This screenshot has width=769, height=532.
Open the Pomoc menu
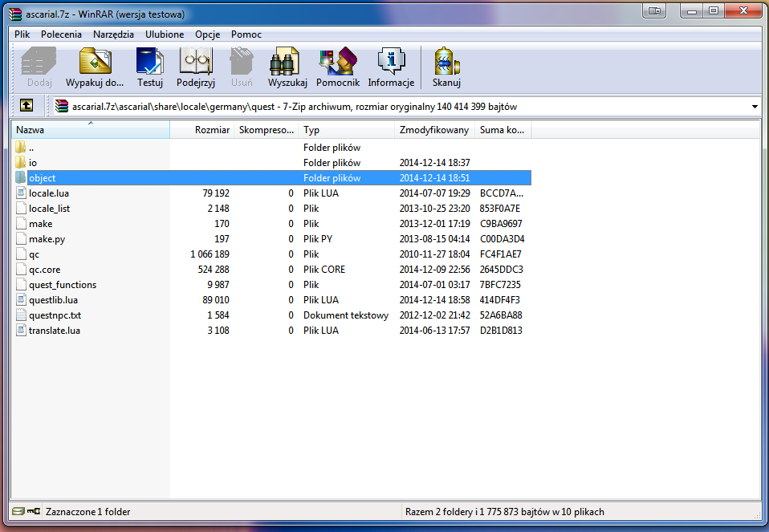(x=246, y=35)
